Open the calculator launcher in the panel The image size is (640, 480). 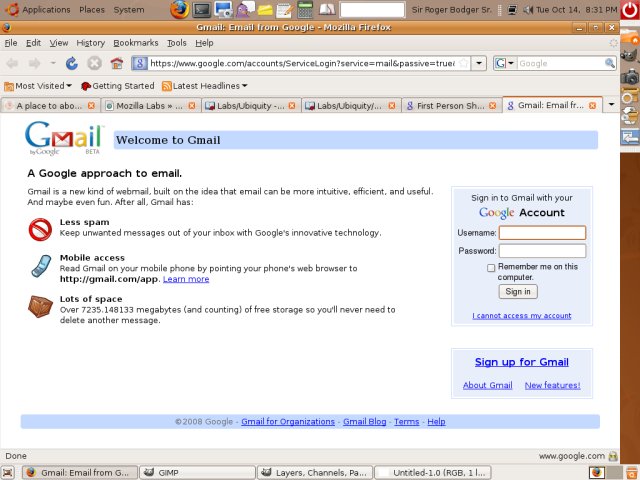pyautogui.click(x=305, y=9)
